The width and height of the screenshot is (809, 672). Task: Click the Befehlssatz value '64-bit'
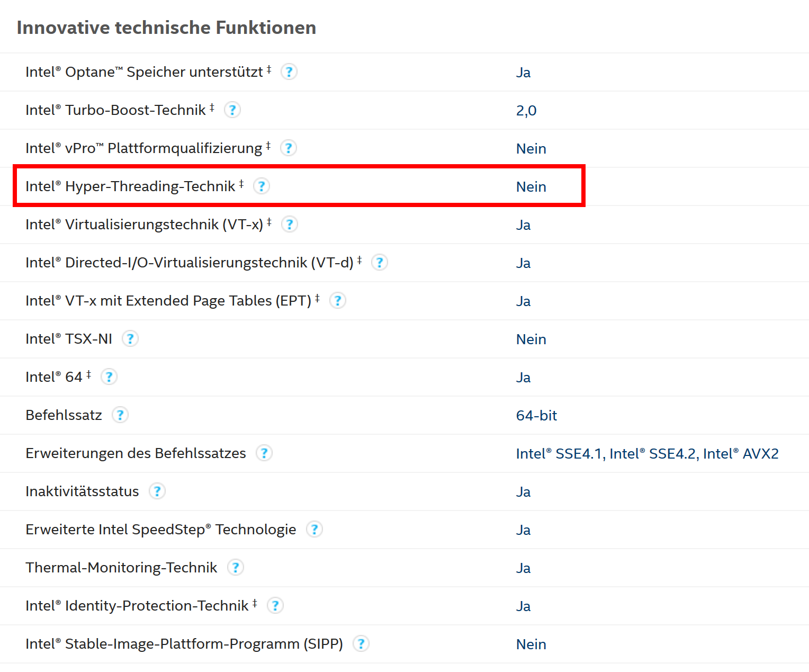(536, 416)
